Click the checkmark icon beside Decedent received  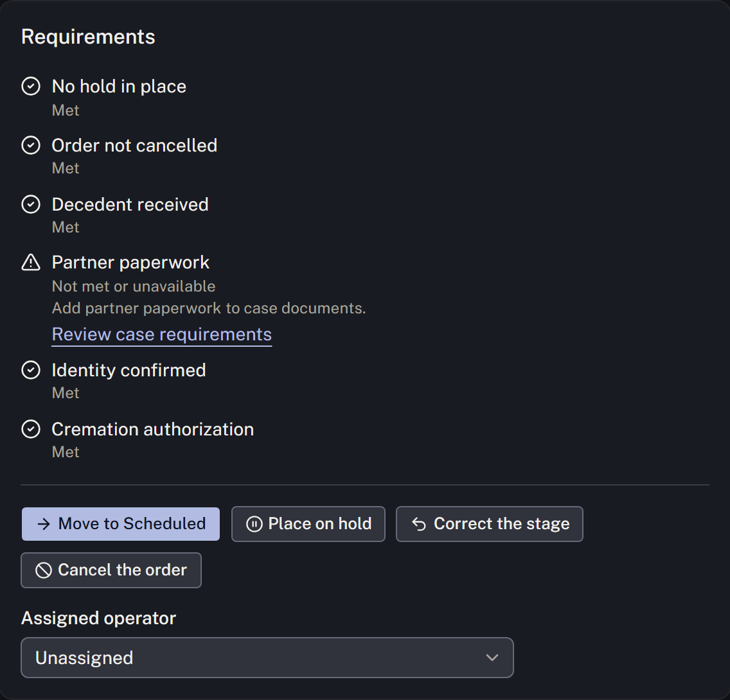pos(31,204)
